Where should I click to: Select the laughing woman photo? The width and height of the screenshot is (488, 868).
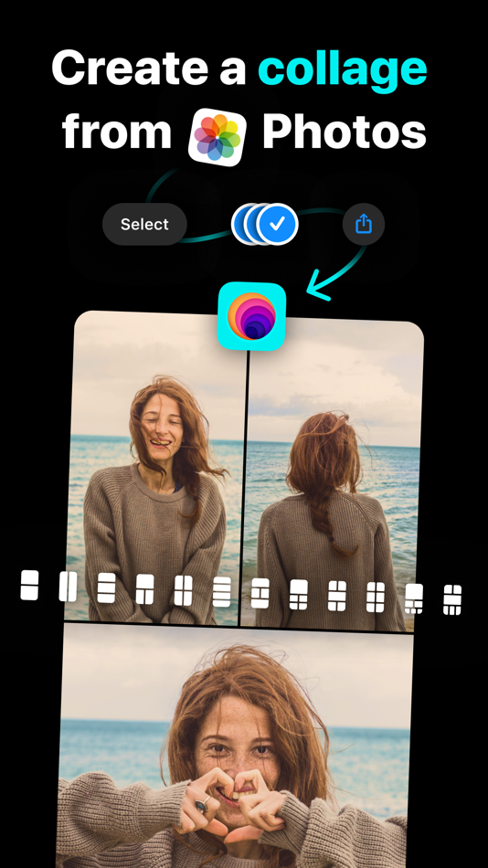155,469
